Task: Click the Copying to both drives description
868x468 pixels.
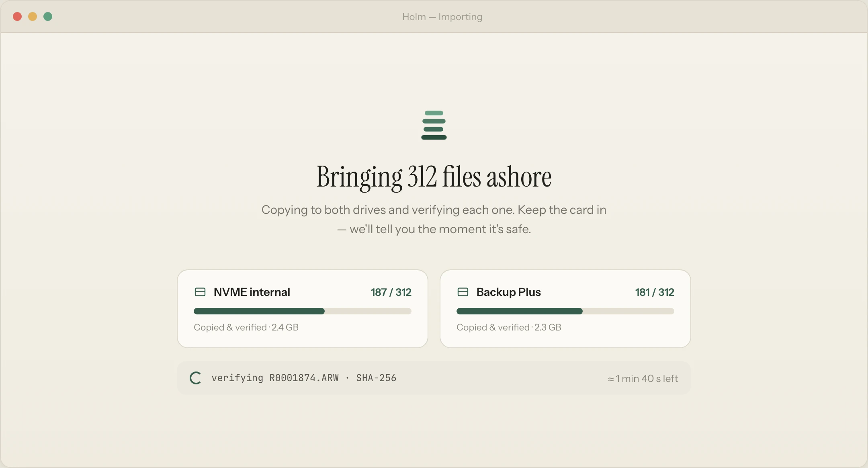Action: pos(434,220)
